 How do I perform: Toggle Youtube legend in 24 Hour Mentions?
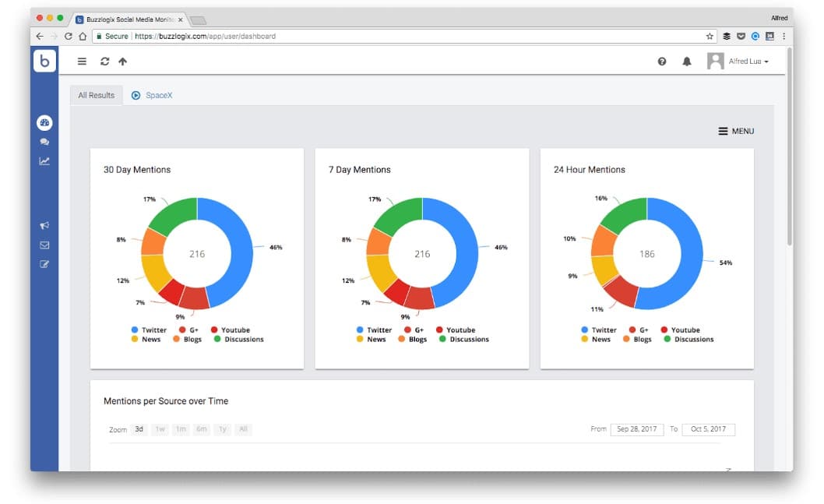click(680, 330)
